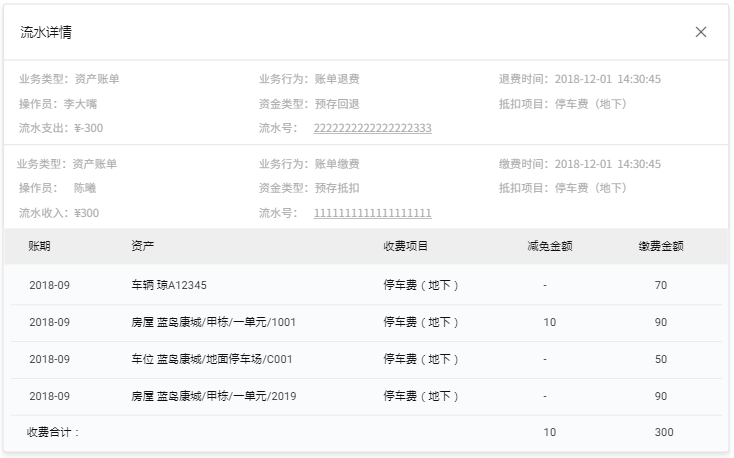The image size is (734, 458).
Task: Click the 流水收入 ¥300 value
Action: pyautogui.click(x=86, y=213)
